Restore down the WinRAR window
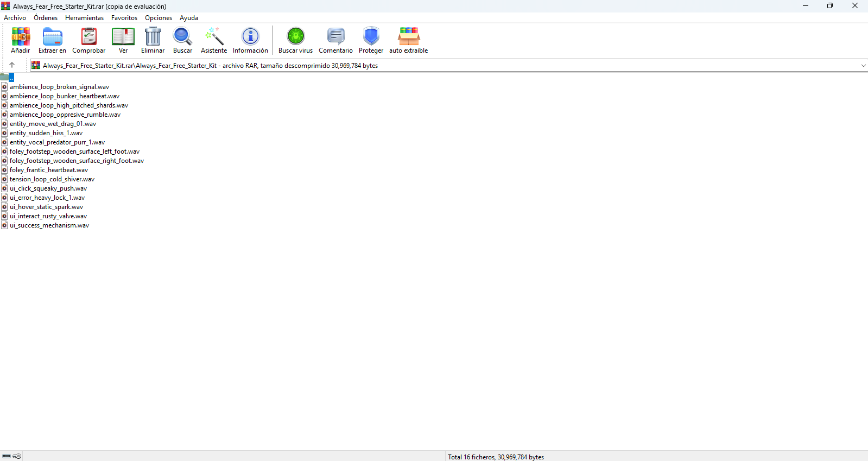868x461 pixels. tap(830, 6)
